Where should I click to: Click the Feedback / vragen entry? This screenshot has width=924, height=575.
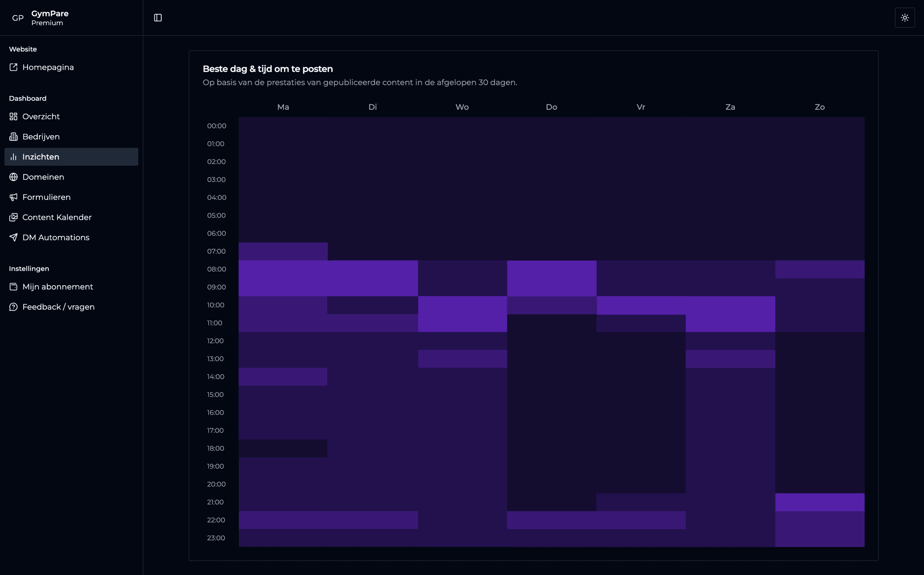pyautogui.click(x=58, y=307)
